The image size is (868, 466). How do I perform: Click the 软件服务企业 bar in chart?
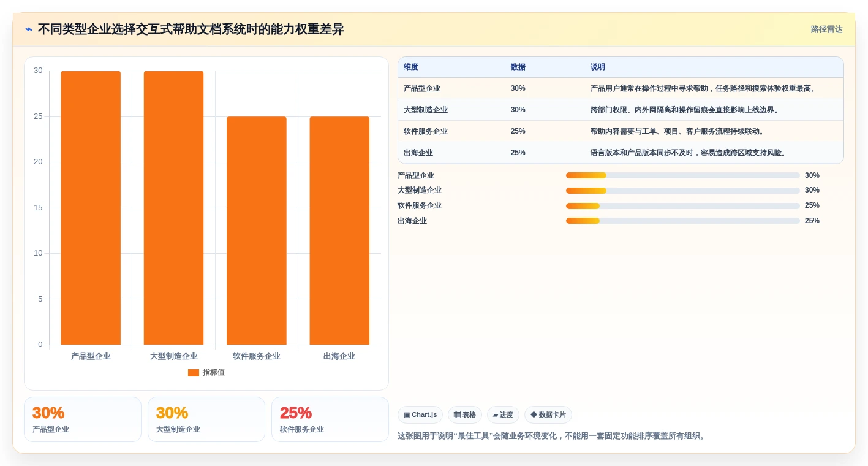pos(257,231)
